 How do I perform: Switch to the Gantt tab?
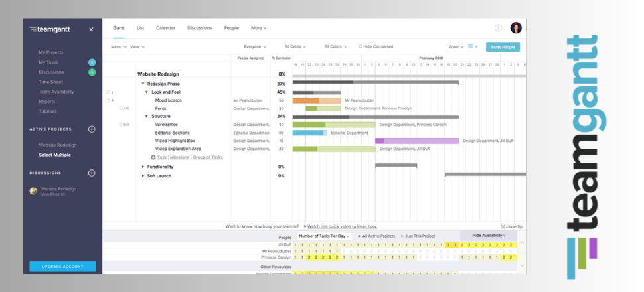119,28
